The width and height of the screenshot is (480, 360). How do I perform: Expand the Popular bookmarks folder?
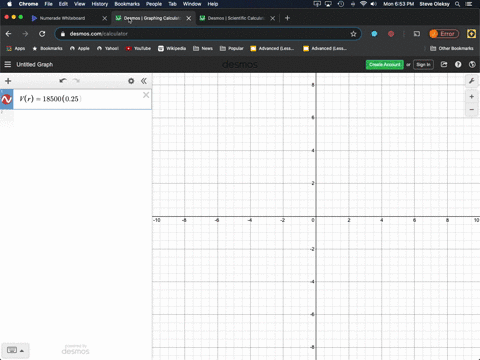[x=232, y=48]
